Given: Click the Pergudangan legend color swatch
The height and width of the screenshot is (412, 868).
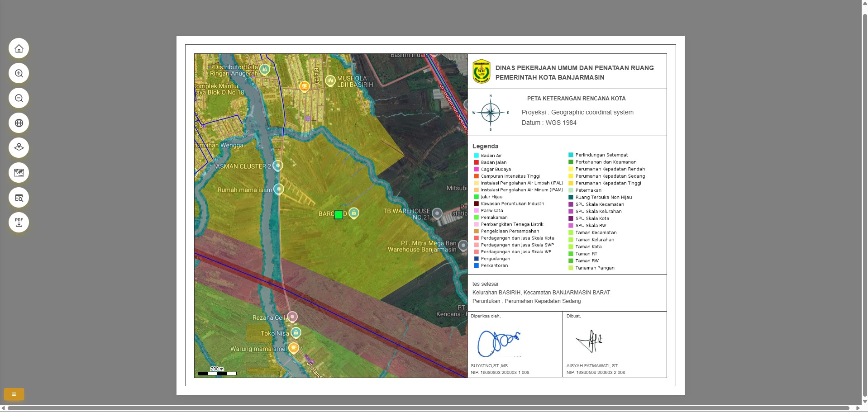Looking at the screenshot, I should (476, 259).
